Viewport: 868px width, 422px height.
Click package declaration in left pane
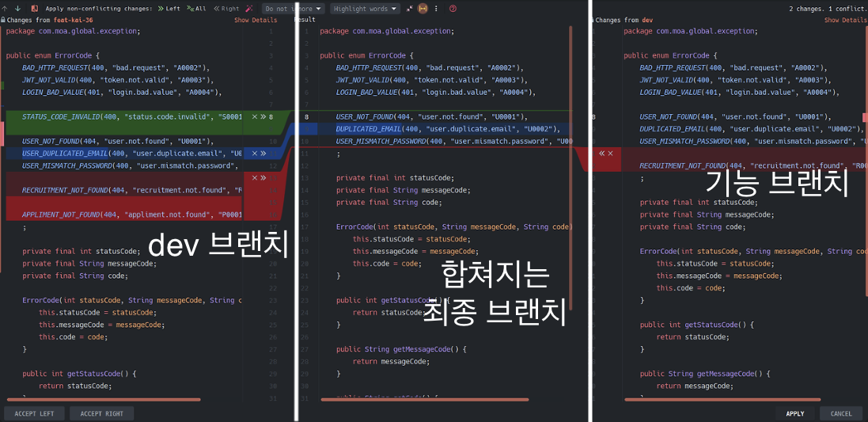(73, 31)
